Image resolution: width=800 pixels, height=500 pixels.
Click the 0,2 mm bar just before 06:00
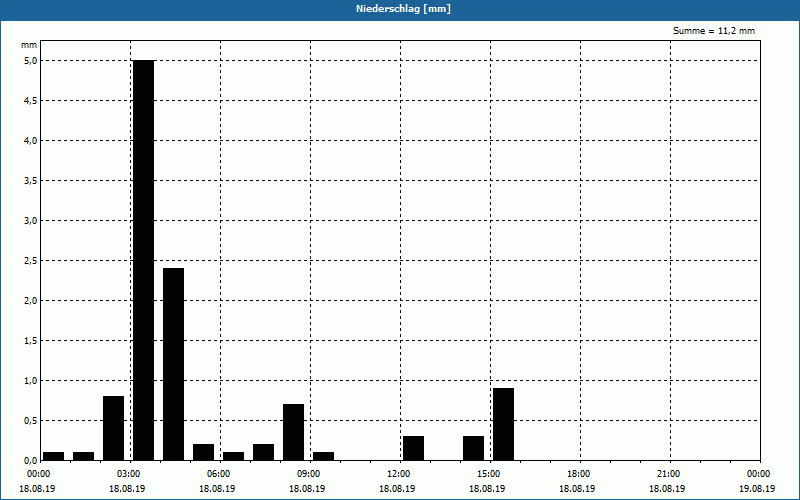click(204, 453)
